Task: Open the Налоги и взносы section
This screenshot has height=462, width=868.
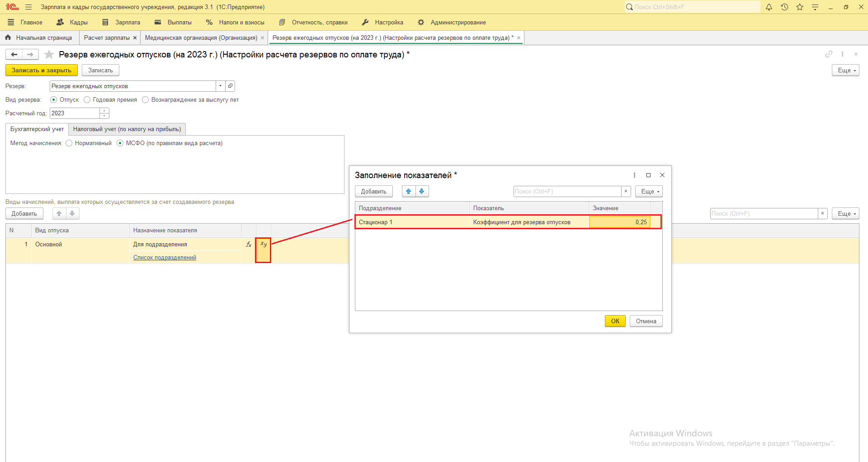Action: click(x=235, y=22)
